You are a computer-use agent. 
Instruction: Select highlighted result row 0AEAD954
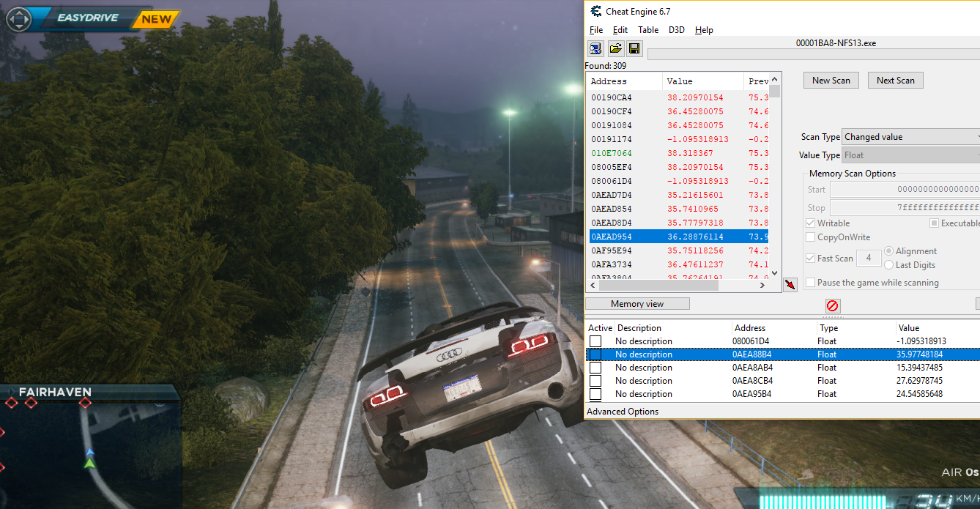click(x=678, y=237)
